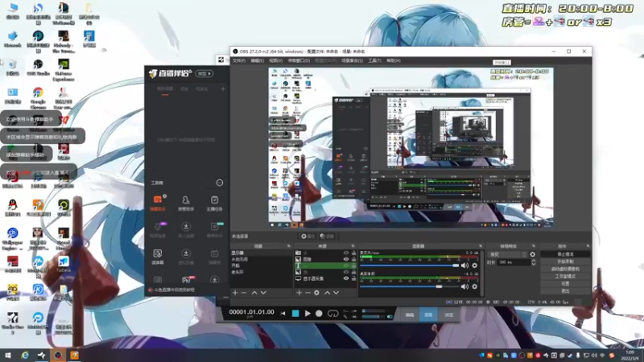This screenshot has height=362, width=644.
Task: Open the 文件(F) menu in OBS
Action: [239, 60]
